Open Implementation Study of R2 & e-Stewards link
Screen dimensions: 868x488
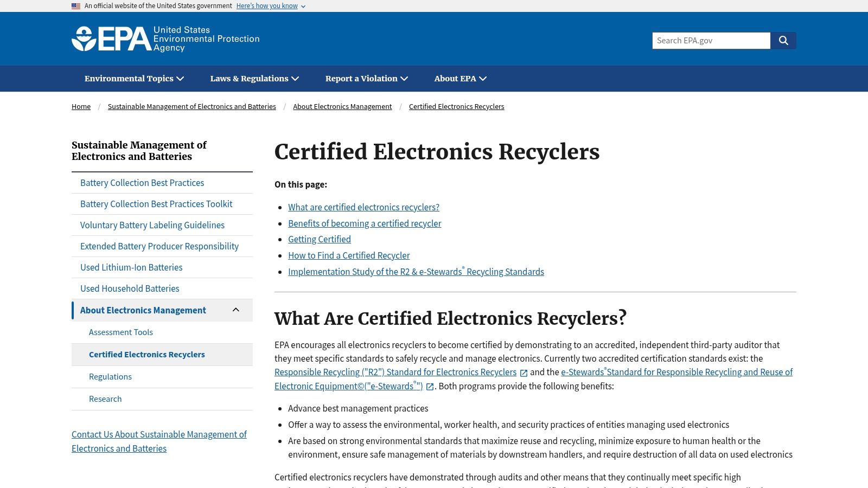(416, 272)
